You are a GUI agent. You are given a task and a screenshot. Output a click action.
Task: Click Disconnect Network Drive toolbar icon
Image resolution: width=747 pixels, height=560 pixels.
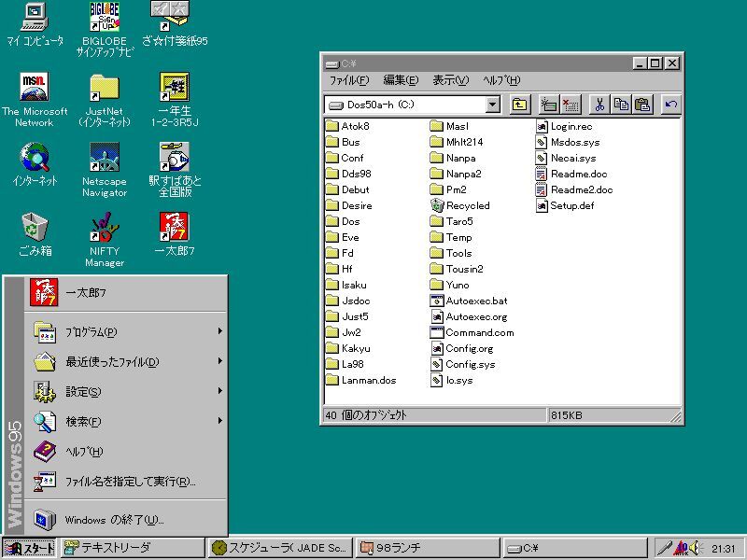(x=571, y=105)
